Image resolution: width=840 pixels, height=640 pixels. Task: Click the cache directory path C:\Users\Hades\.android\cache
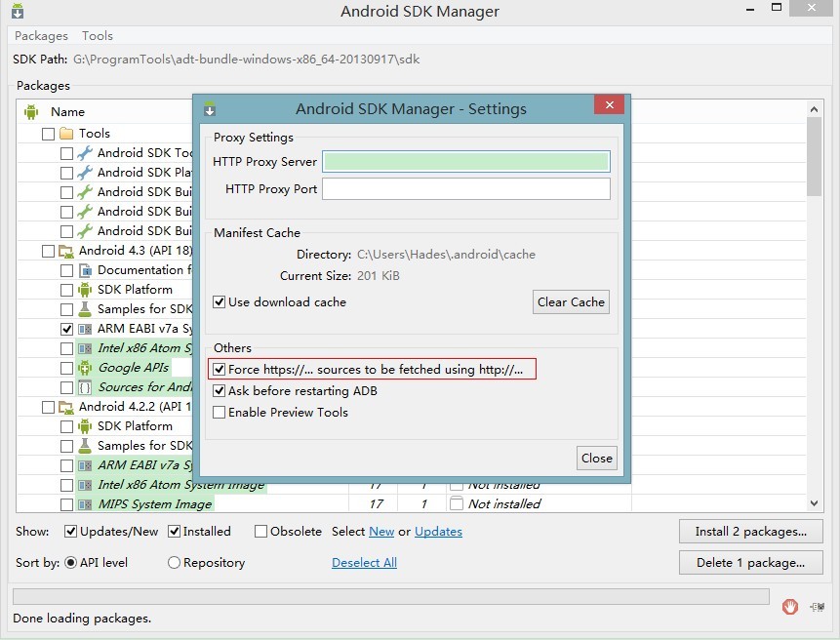[446, 255]
